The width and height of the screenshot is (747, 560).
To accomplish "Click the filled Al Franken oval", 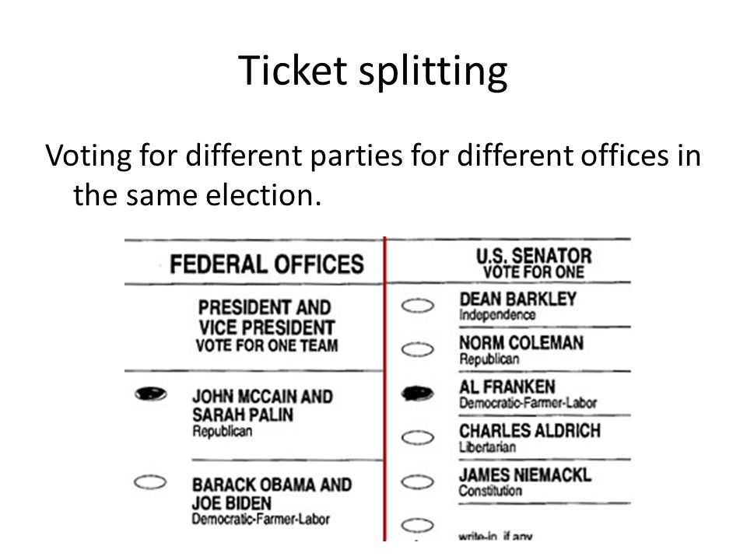I will [x=418, y=394].
